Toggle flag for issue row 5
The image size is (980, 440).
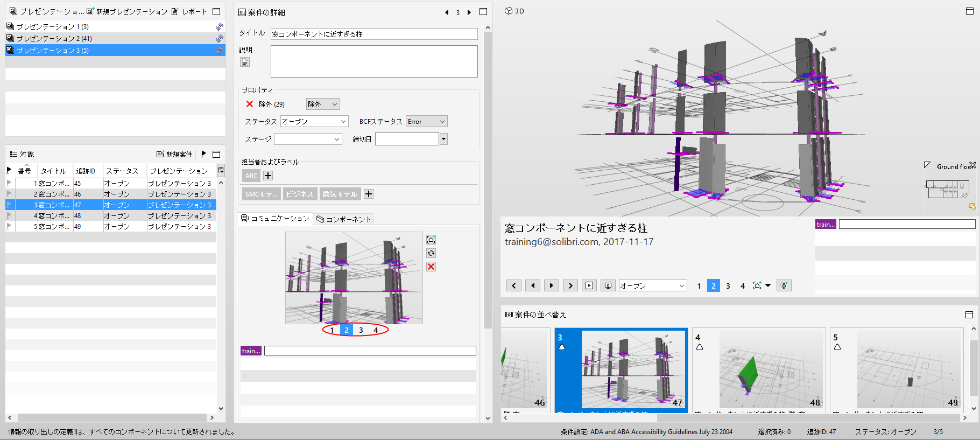point(9,226)
